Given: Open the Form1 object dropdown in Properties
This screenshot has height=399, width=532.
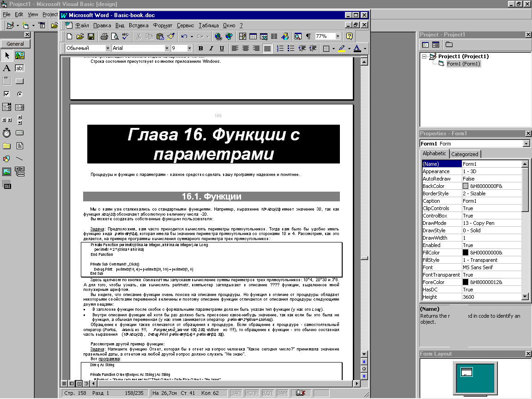Looking at the screenshot, I should click(526, 144).
